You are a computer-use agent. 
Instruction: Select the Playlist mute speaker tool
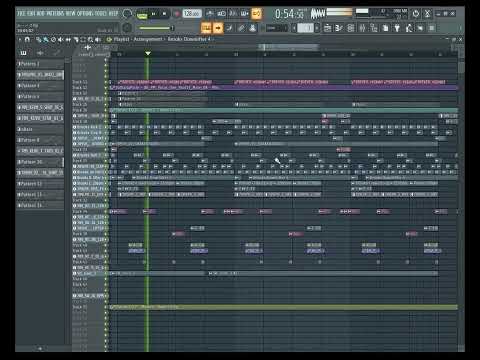tap(60, 40)
